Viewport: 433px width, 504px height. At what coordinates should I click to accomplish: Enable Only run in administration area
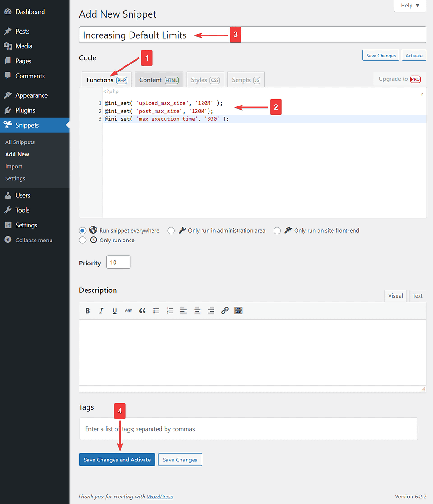(x=171, y=230)
